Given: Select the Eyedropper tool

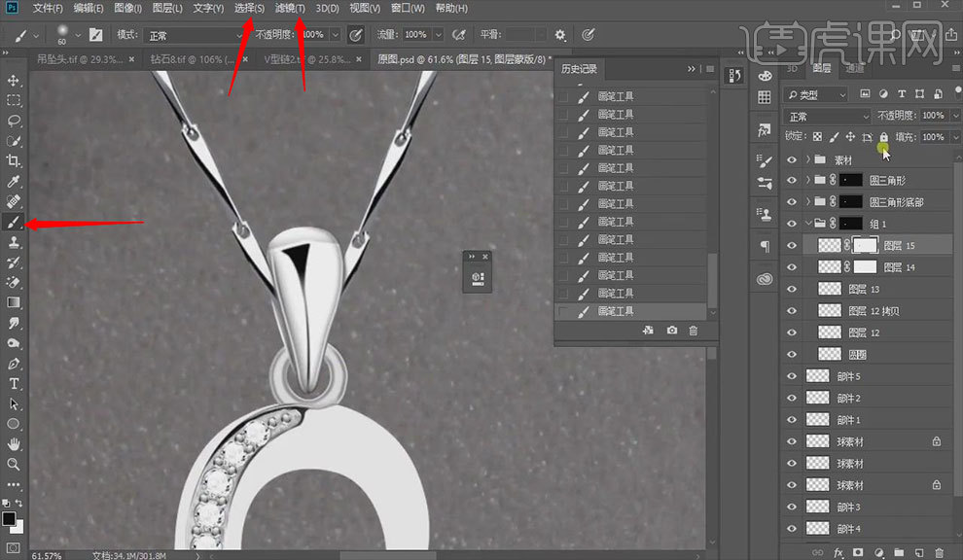Looking at the screenshot, I should coord(14,182).
